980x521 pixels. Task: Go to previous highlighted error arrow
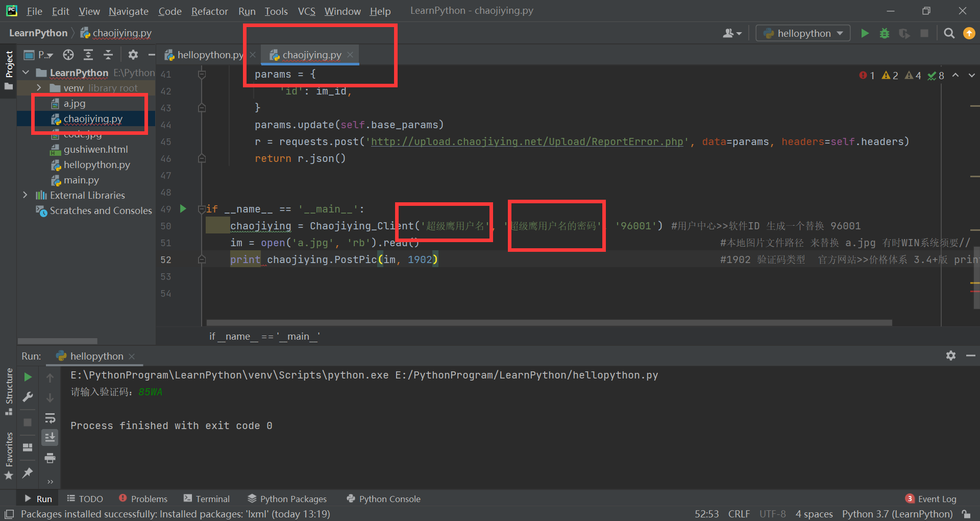(955, 75)
